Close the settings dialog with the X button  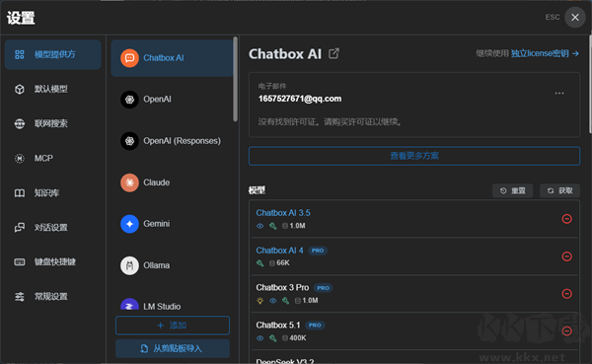coord(575,18)
